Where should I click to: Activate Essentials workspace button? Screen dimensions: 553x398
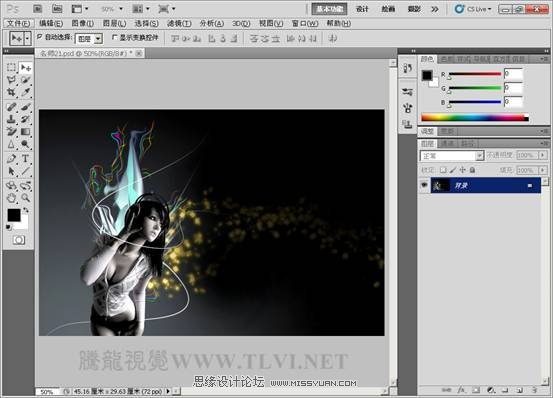tap(329, 9)
